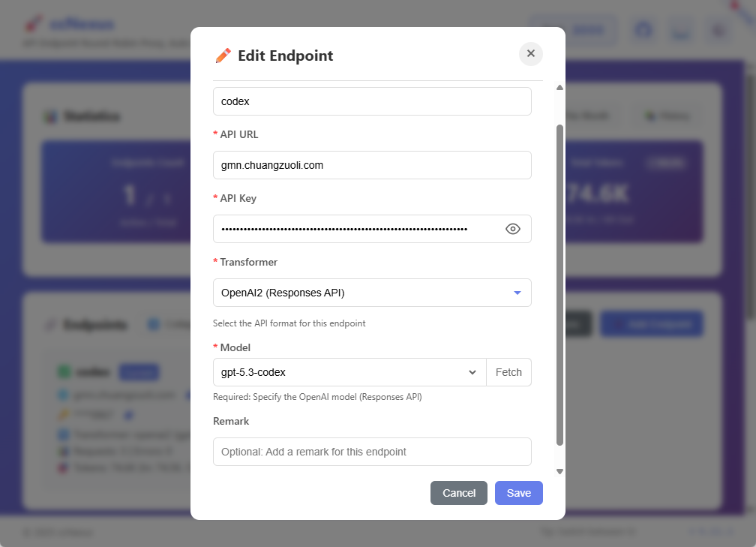The image size is (756, 547).
Task: Click the pencil icon beside Edit Endpoint
Action: point(223,56)
